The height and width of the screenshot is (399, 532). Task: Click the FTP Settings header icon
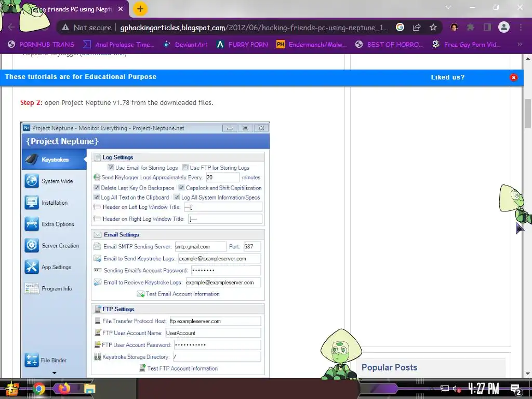point(98,309)
